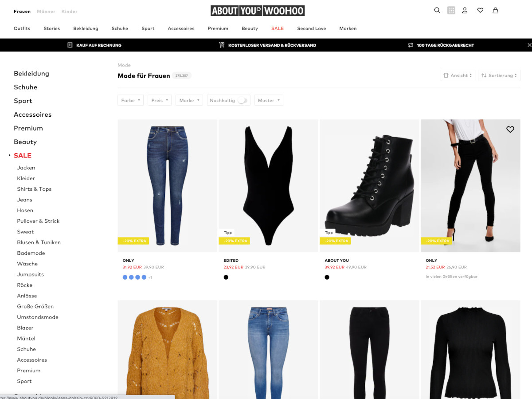Open the ABOUT YOU black boots image
532x399 pixels.
[369, 186]
